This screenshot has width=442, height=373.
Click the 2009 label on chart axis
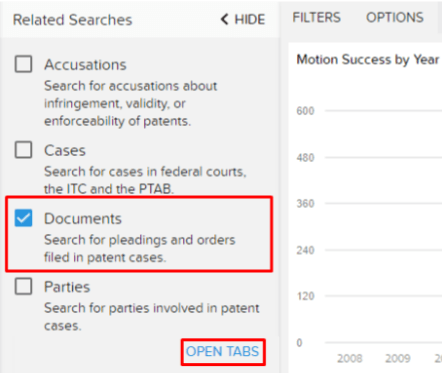398,359
